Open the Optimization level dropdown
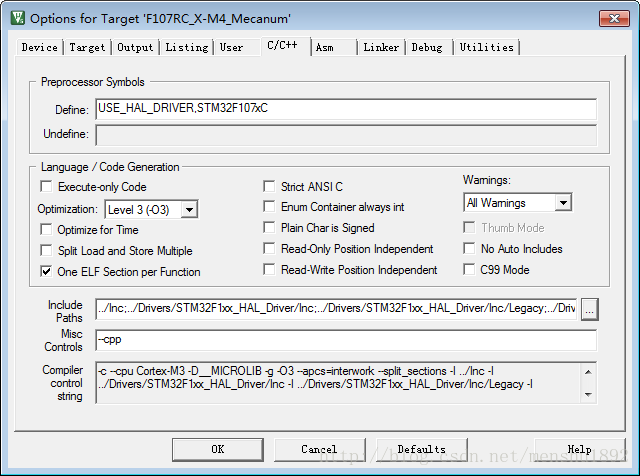Image resolution: width=640 pixels, height=476 pixels. click(x=189, y=210)
